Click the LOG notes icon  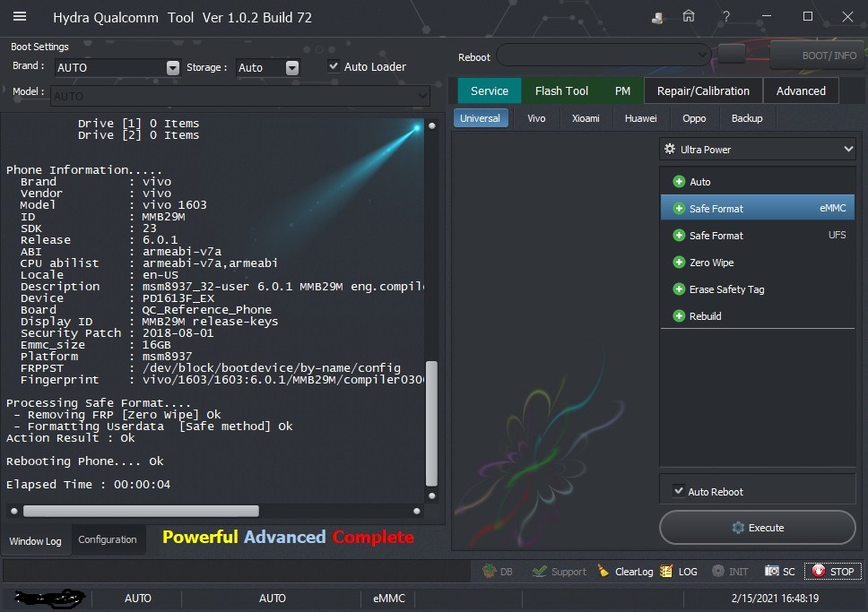point(666,571)
